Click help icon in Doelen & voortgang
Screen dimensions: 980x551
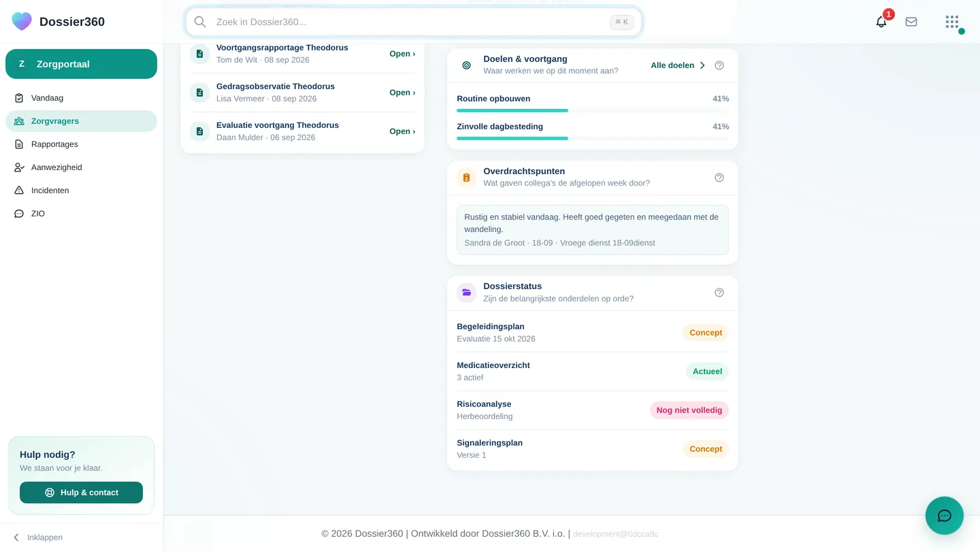[719, 65]
